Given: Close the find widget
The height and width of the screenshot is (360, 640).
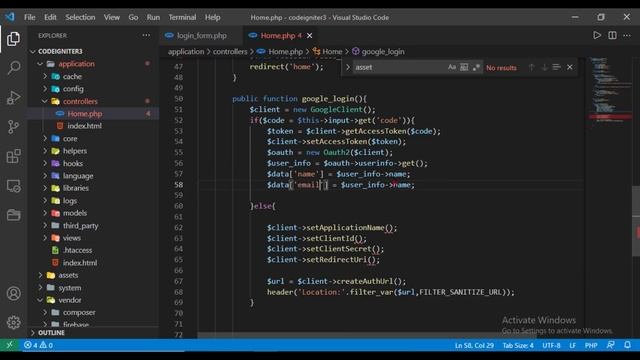Looking at the screenshot, I should click(x=570, y=67).
